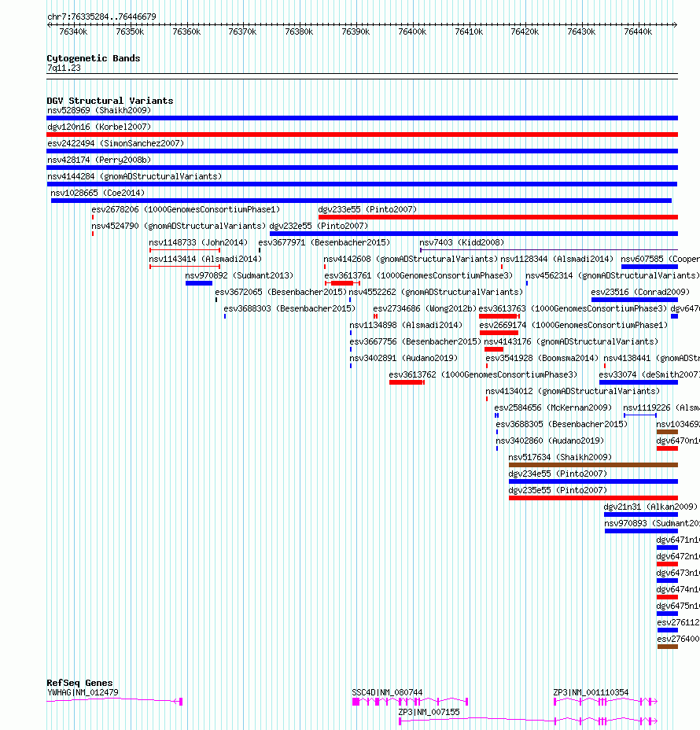Click the 76420k ruler position
700x730 pixels.
(525, 31)
